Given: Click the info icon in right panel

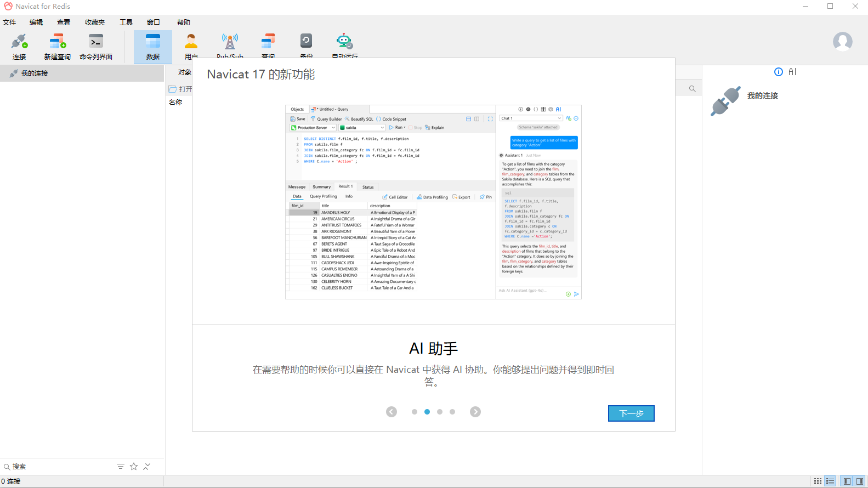Looking at the screenshot, I should 779,72.
